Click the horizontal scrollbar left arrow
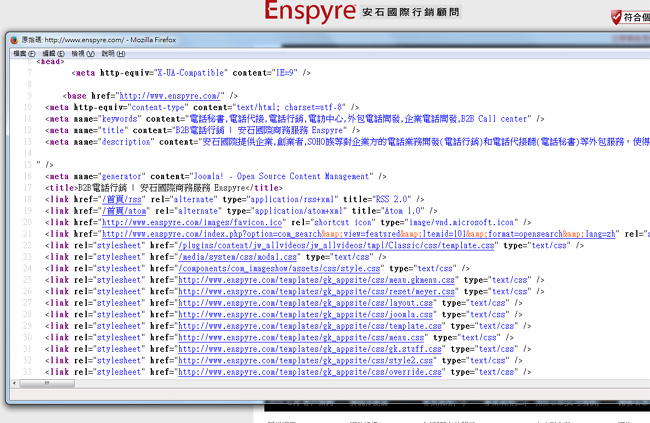Image resolution: width=650 pixels, height=423 pixels. coord(15,383)
